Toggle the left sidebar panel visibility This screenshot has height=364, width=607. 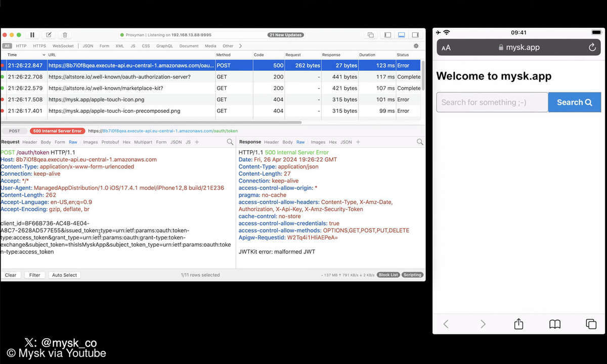(x=387, y=35)
